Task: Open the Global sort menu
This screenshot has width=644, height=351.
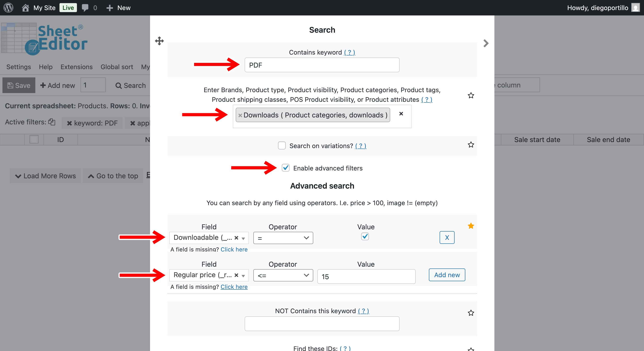Action: click(117, 67)
